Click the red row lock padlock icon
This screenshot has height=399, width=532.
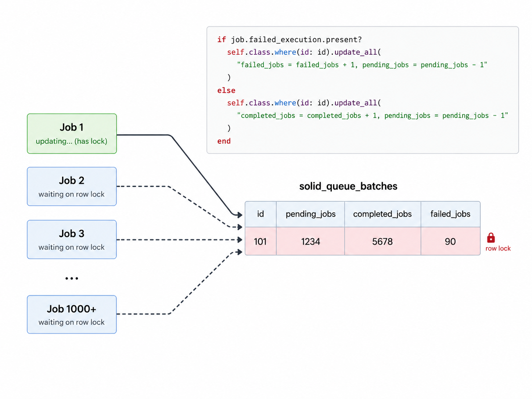(x=491, y=238)
